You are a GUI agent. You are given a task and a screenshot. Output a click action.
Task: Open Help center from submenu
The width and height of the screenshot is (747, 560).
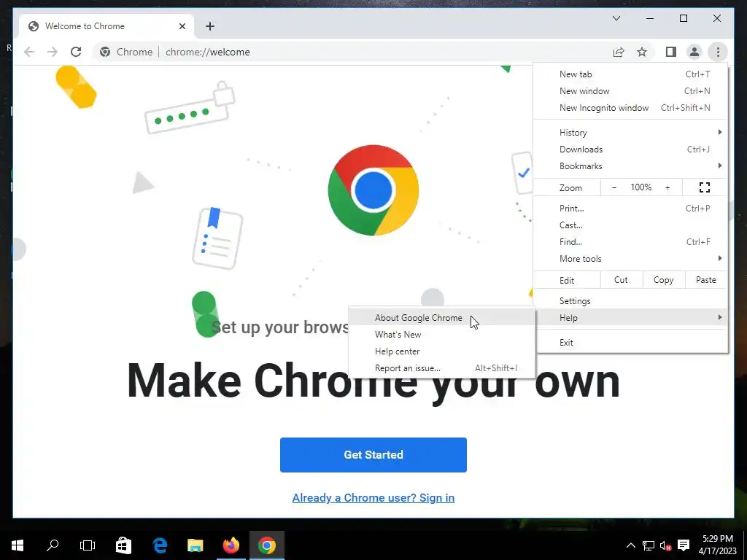point(442,351)
